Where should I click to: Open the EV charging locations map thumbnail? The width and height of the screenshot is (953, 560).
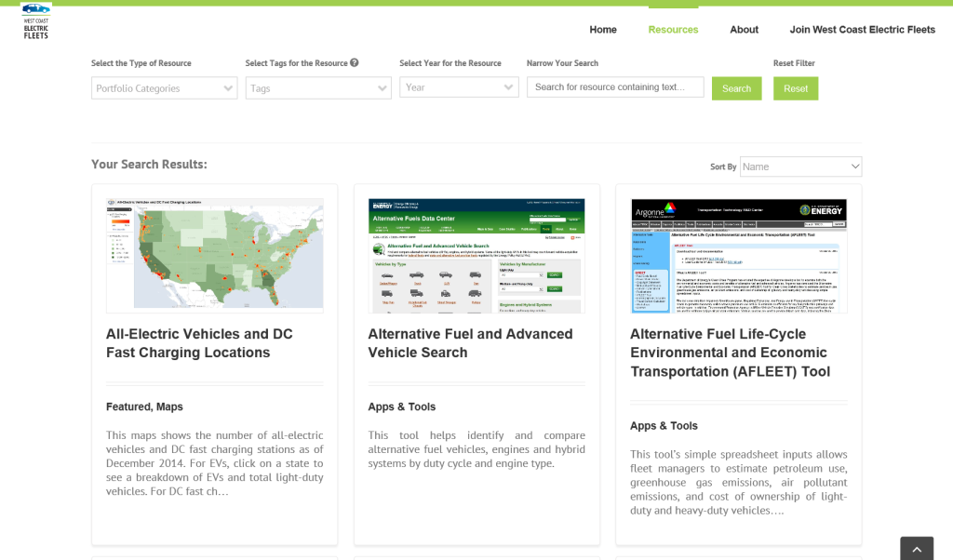[x=215, y=255]
